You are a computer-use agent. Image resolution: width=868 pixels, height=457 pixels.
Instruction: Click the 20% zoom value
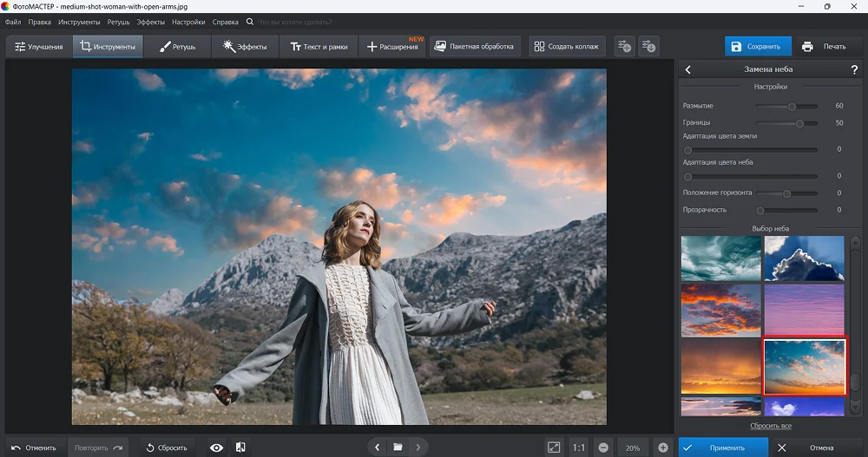633,448
